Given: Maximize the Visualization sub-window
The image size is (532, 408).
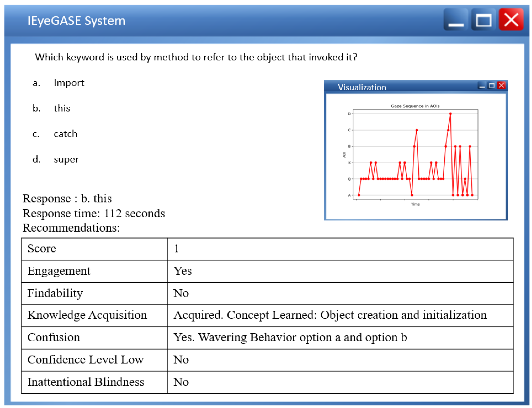Looking at the screenshot, I should [x=491, y=86].
